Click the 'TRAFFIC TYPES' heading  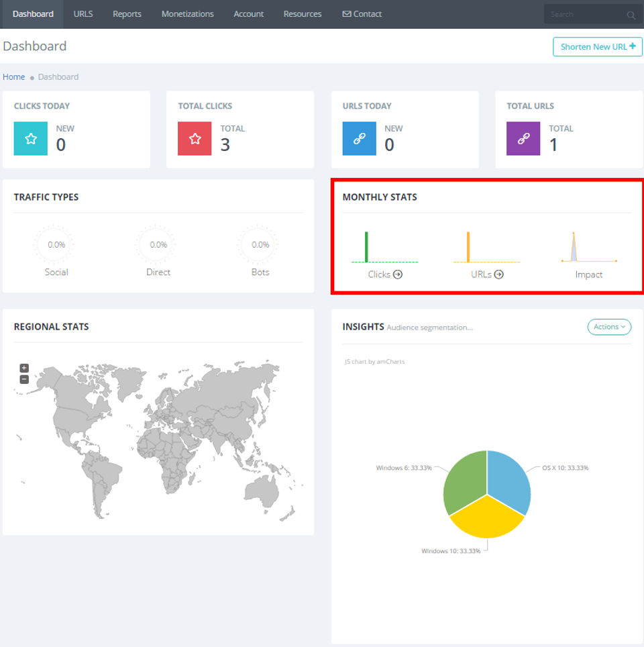click(x=46, y=197)
